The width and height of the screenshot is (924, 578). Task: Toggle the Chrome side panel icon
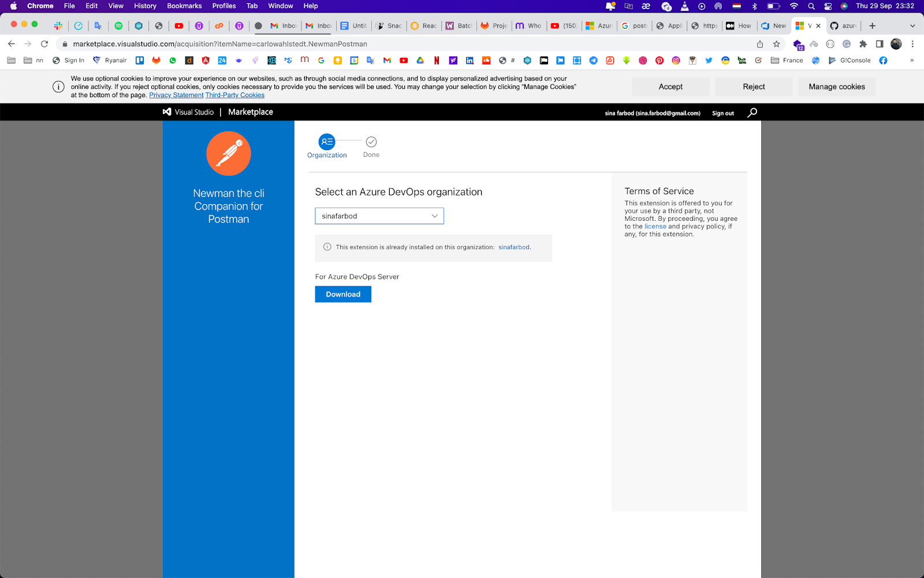(x=880, y=44)
